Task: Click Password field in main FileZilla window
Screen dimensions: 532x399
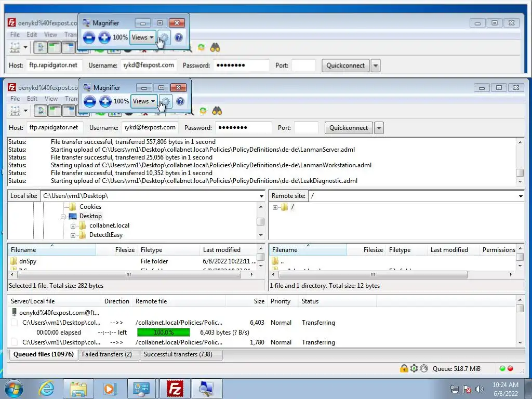Action: click(x=243, y=128)
